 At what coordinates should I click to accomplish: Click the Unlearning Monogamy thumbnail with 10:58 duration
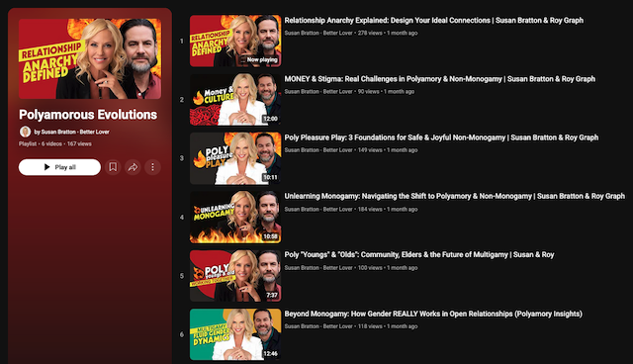pos(235,217)
